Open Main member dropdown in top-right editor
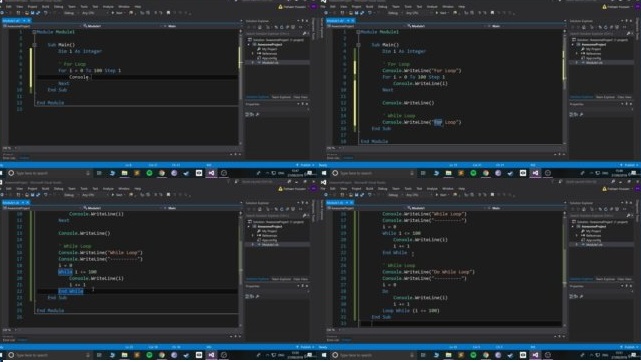The height and width of the screenshot is (362, 641). [525, 26]
